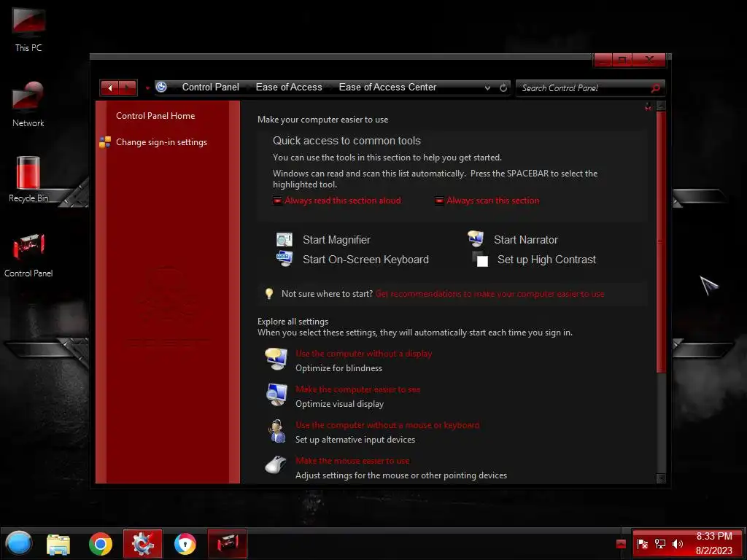Open Change sign-in settings link
This screenshot has height=560, width=747.
point(161,142)
